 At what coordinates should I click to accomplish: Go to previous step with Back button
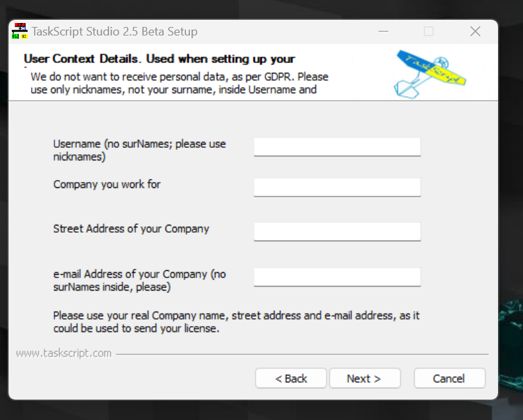[291, 379]
